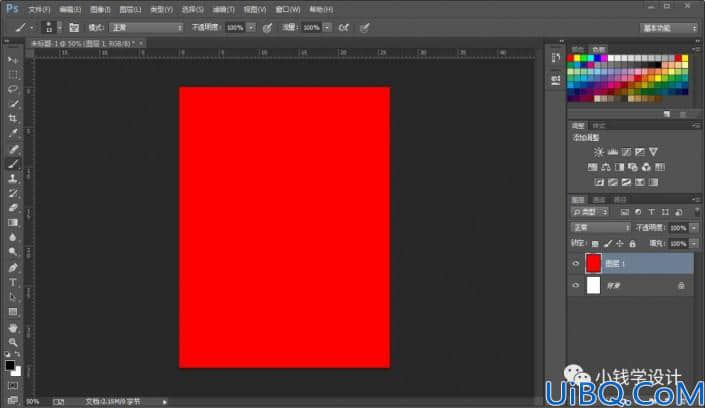Image resolution: width=705 pixels, height=408 pixels.
Task: Select the Zoom tool
Action: click(13, 342)
